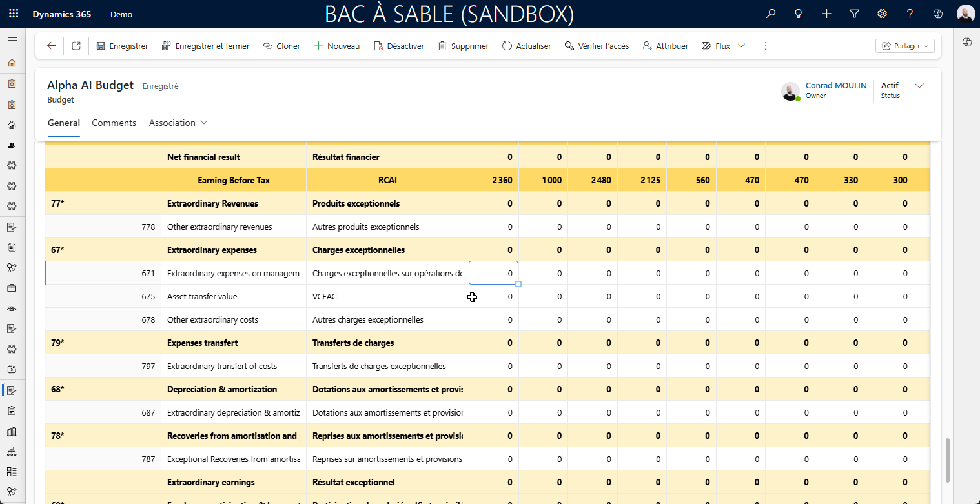Switch to the Comments tab
Image resolution: width=980 pixels, height=504 pixels.
pos(114,123)
